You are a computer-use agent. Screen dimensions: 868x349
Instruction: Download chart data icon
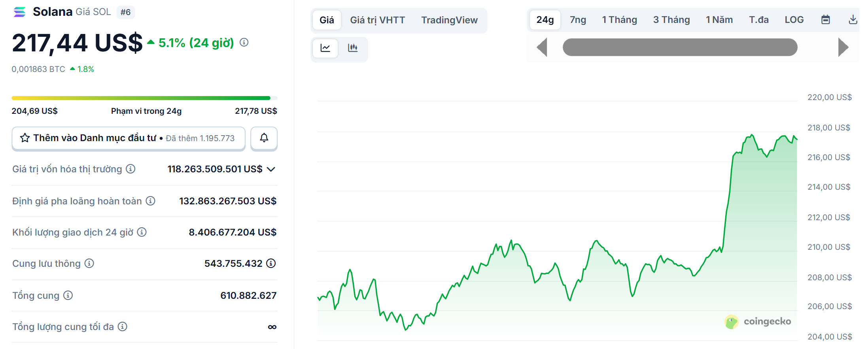853,20
